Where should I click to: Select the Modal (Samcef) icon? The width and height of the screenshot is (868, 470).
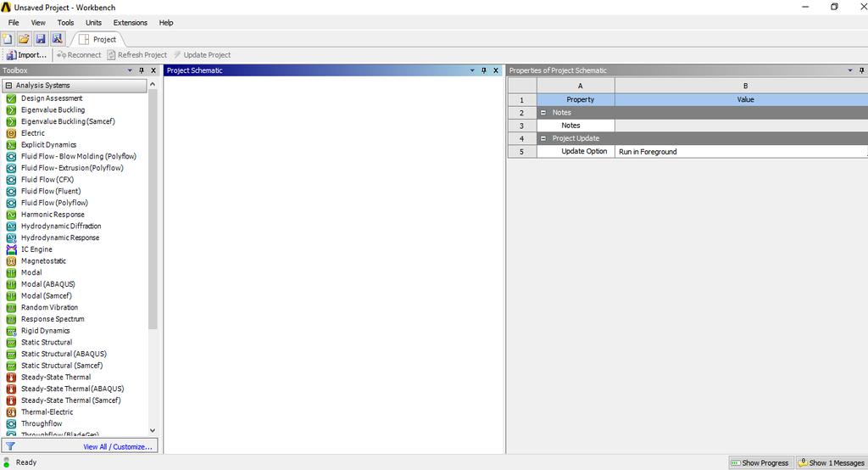11,296
